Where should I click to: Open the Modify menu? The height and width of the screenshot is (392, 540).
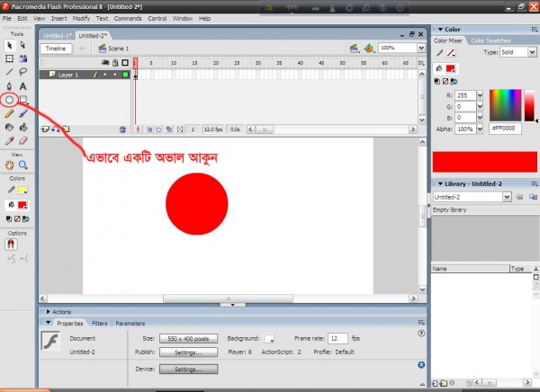tap(81, 19)
